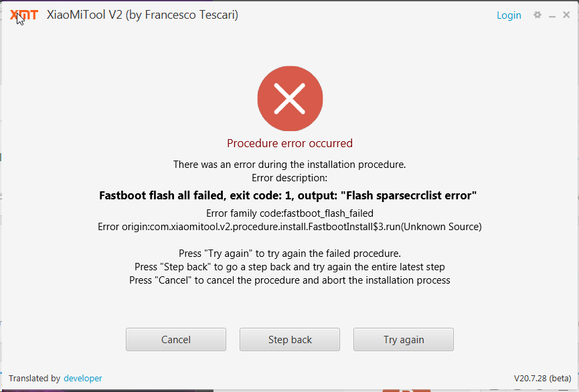Screen dimensions: 579x392
Task: Open settings via the gear icon
Action: tap(537, 15)
